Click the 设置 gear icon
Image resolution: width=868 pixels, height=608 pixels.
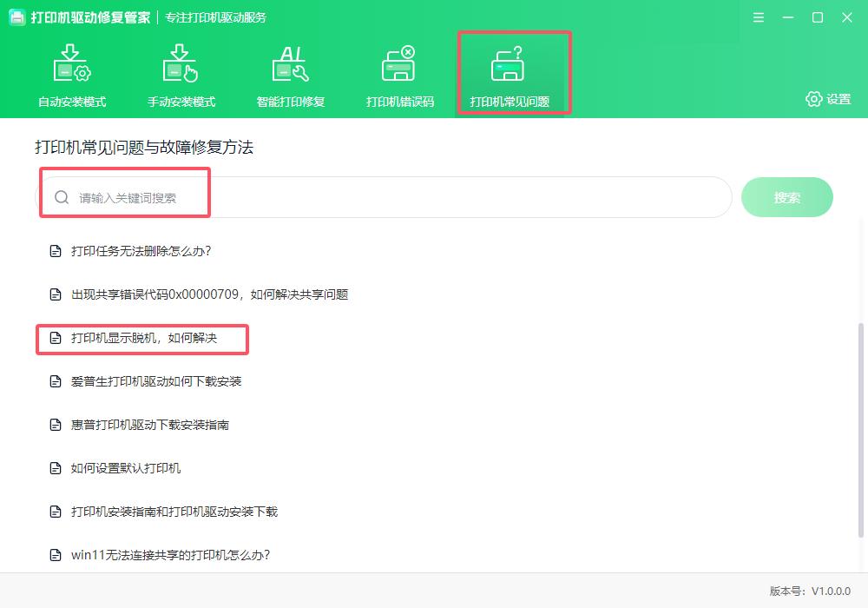pos(813,99)
